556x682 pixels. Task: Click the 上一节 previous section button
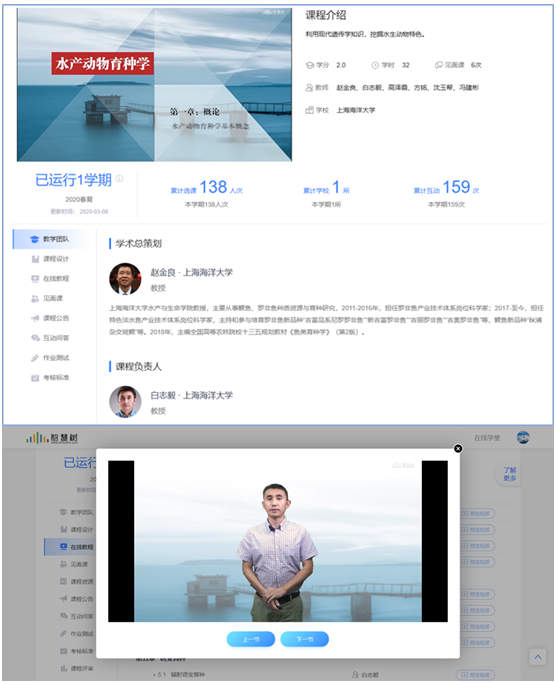pyautogui.click(x=251, y=639)
